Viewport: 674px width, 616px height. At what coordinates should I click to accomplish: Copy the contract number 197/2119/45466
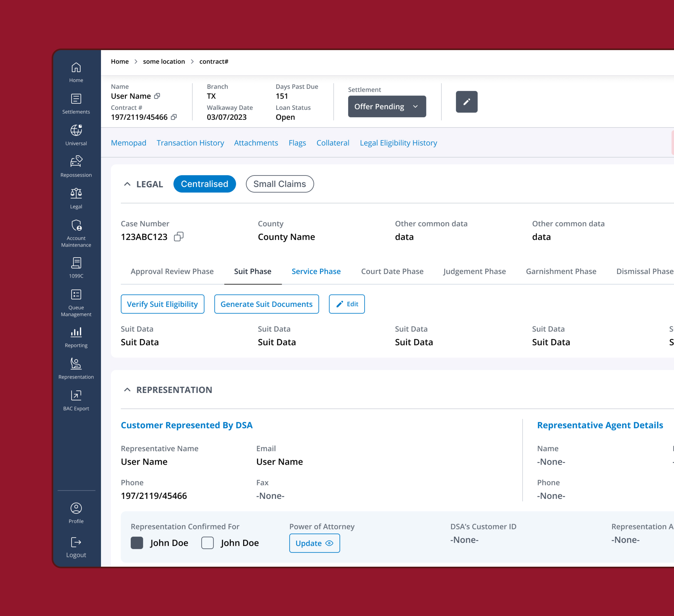(174, 117)
